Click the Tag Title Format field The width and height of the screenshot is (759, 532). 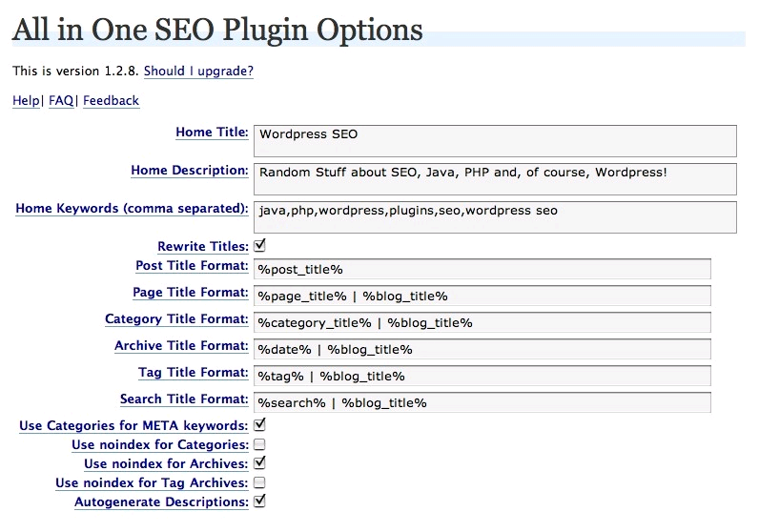tap(482, 376)
